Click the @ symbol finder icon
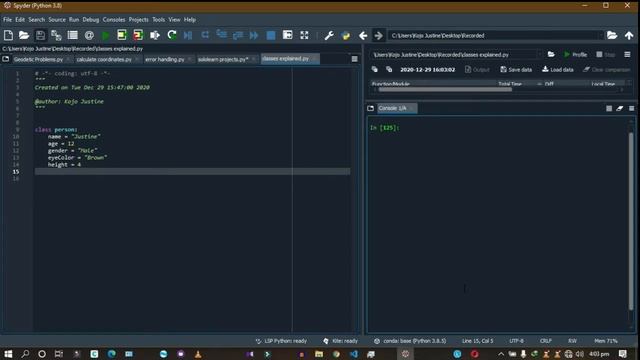This screenshot has height=360, width=640. click(x=89, y=35)
